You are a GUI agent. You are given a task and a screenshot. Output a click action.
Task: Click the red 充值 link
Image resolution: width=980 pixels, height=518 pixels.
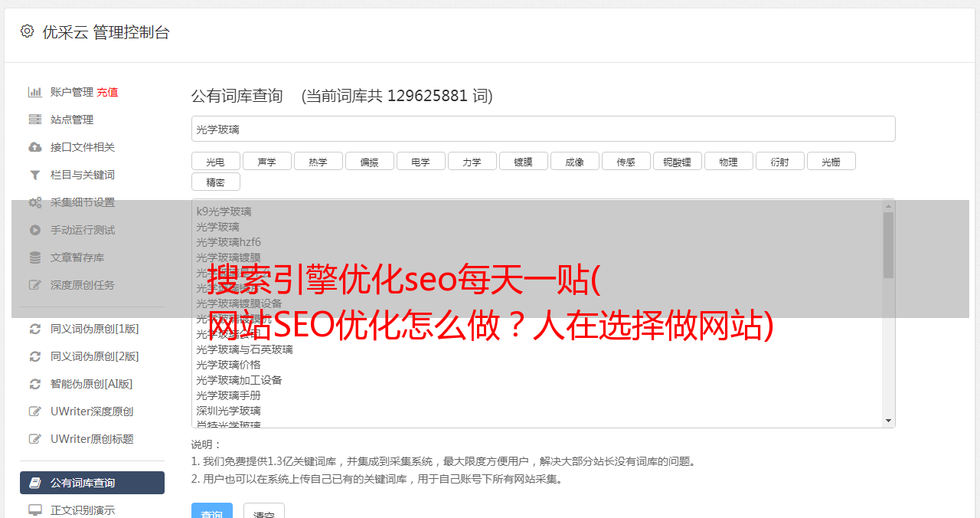[107, 92]
